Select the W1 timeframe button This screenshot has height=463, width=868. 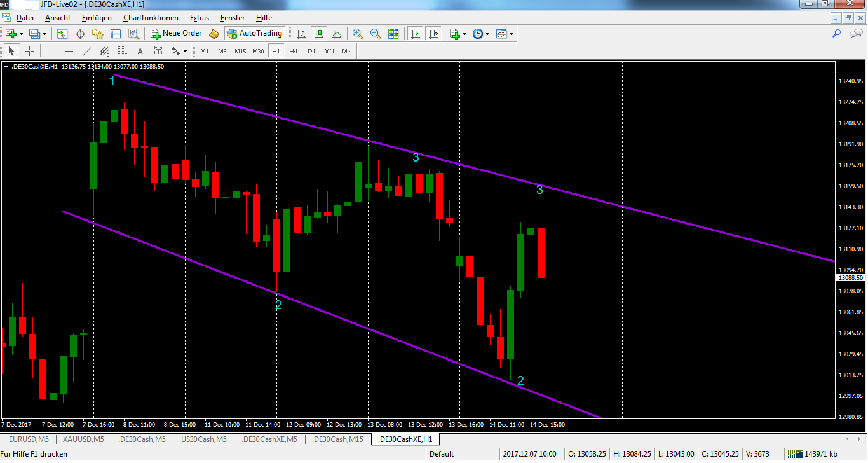tap(330, 51)
